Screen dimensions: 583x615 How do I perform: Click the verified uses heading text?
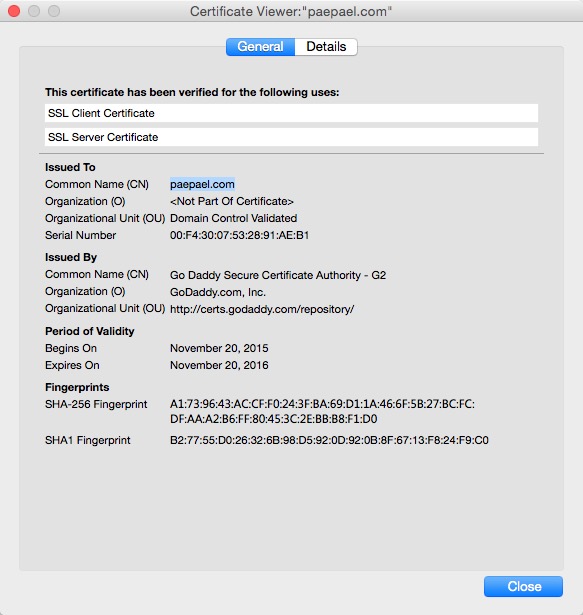pyautogui.click(x=192, y=92)
